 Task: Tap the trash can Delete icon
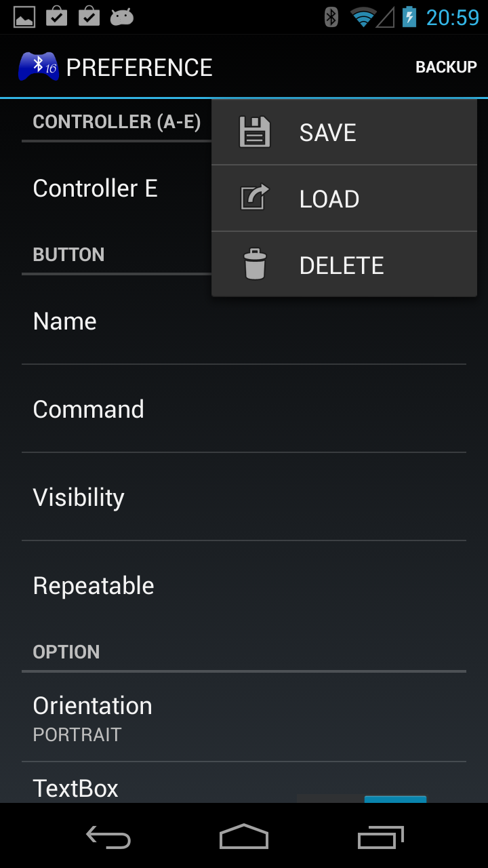255,264
